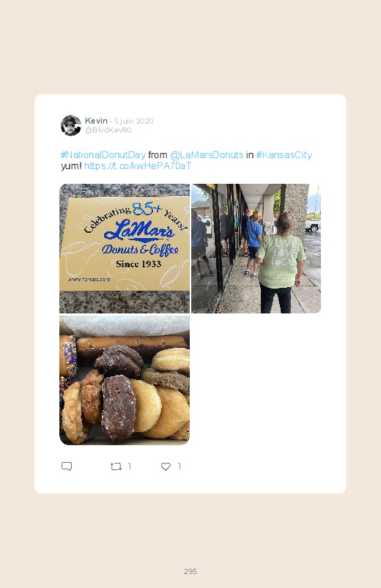Screen dimensions: 381x588
Task: Click the retweet arrows icon
Action: point(116,466)
